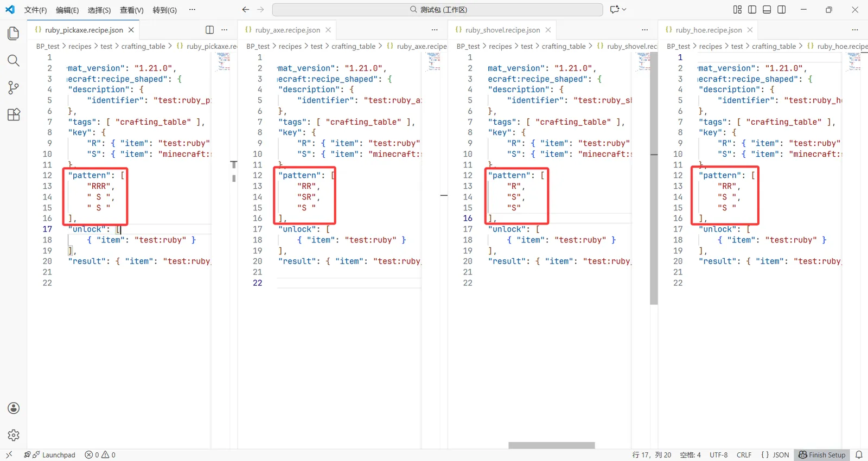Close the ruby_axe.recipe.json tab
Image resolution: width=868 pixels, height=461 pixels.
[x=328, y=30]
